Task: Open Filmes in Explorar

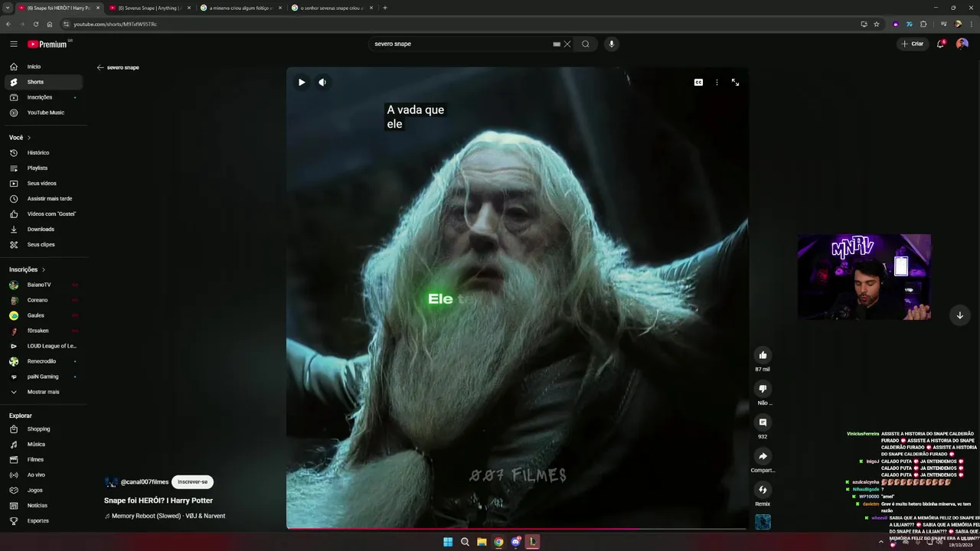Action: 43,459
